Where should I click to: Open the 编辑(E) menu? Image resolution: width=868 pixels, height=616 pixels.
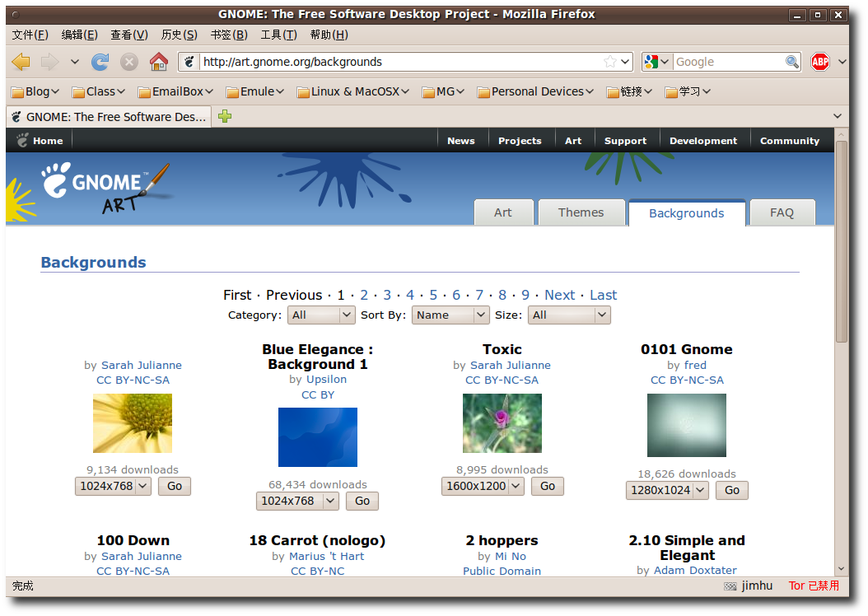pos(79,35)
